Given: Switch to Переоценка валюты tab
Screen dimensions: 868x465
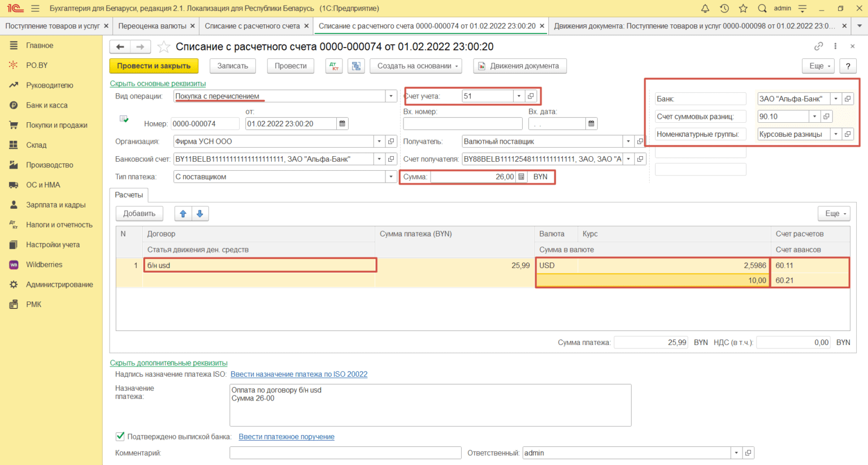Looking at the screenshot, I should (153, 26).
